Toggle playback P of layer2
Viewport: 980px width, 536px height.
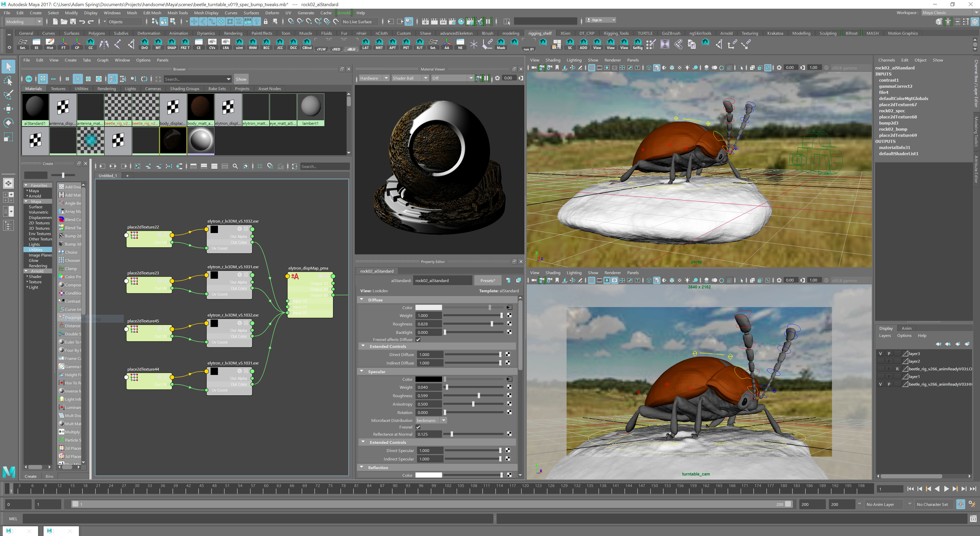coord(889,361)
